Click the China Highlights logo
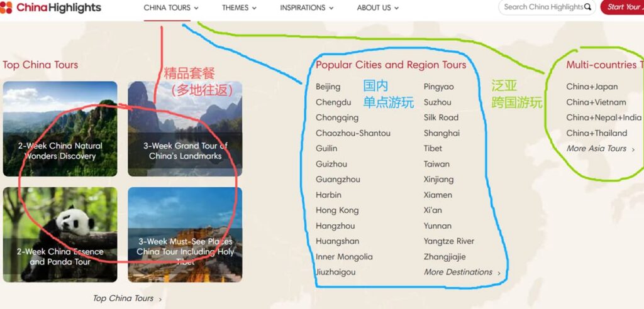This screenshot has height=309, width=644. tap(50, 8)
